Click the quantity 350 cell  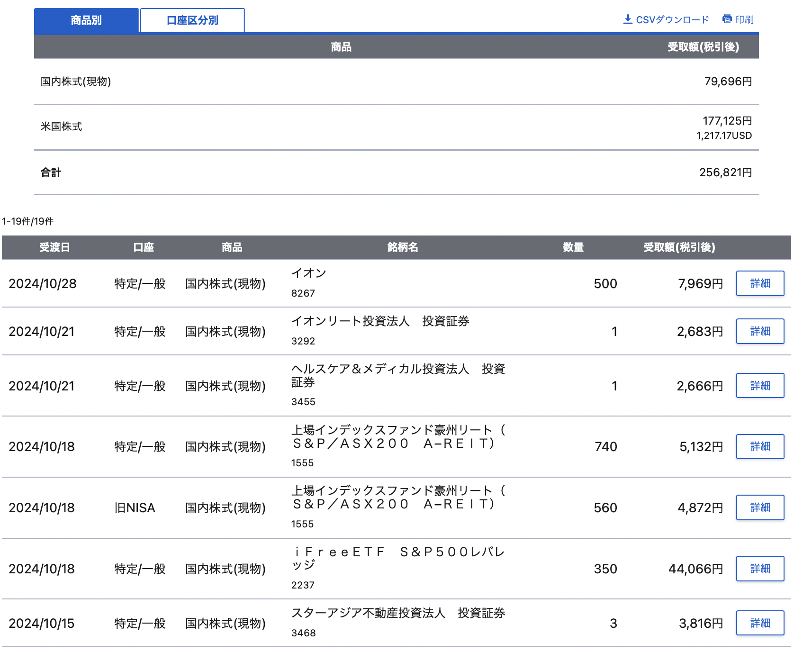tap(605, 569)
